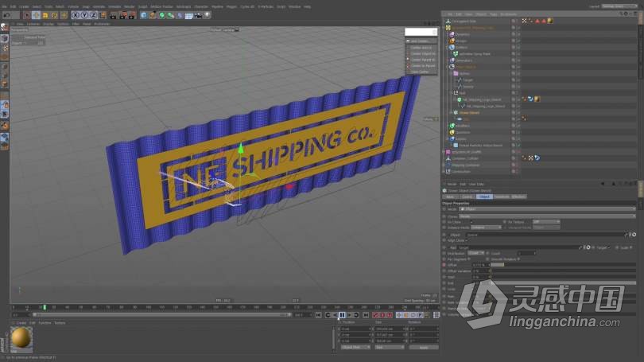The image size is (644, 362).
Task: Click the Render View clapperboard icon
Action: tap(113, 15)
